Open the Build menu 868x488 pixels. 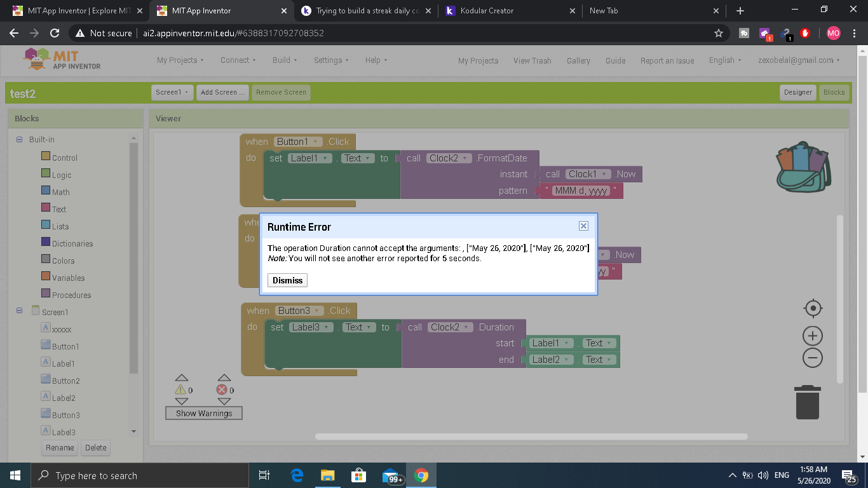pyautogui.click(x=285, y=60)
